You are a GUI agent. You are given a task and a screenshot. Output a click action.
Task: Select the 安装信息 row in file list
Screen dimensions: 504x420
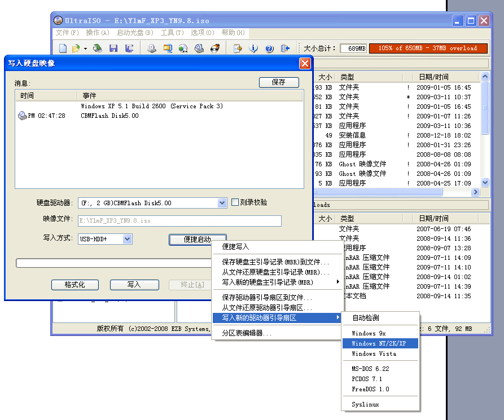396,135
